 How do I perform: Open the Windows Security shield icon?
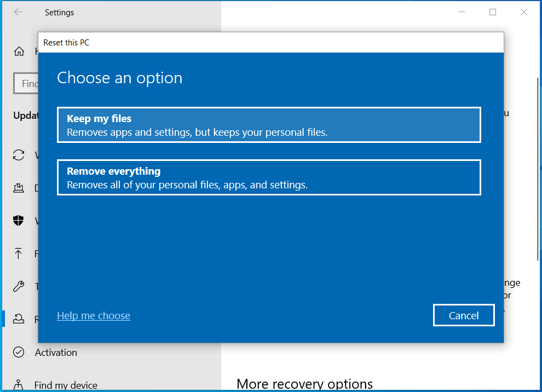click(x=19, y=221)
